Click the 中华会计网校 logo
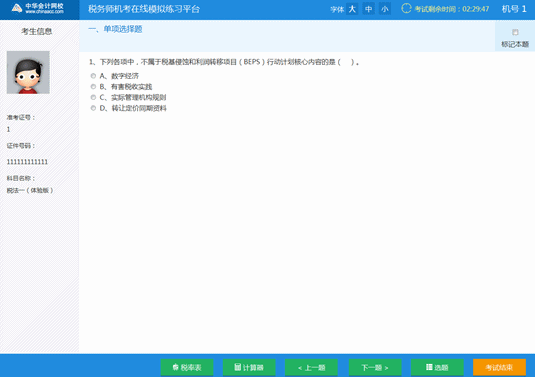This screenshot has width=535, height=377. [x=38, y=8]
